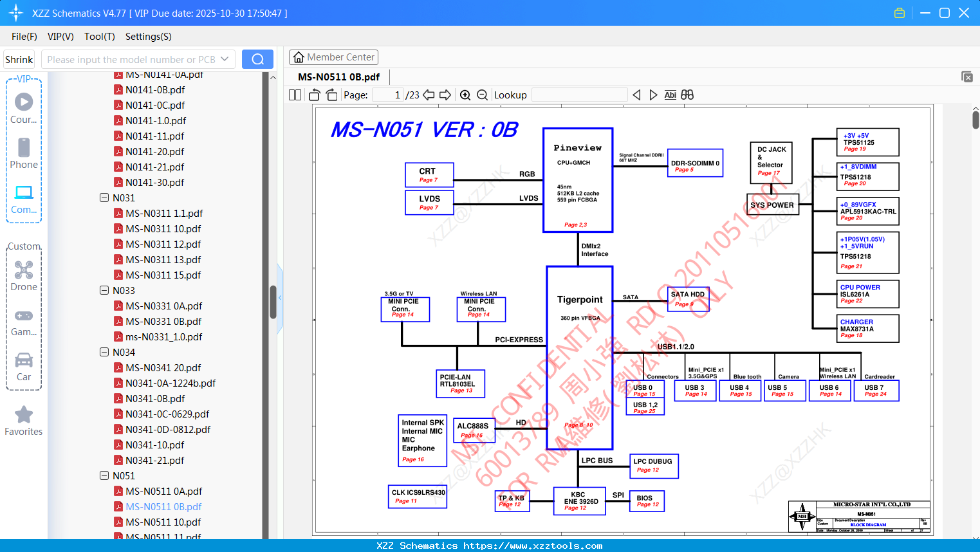Collapse the N031 folder
This screenshot has width=980, height=552.
(104, 198)
